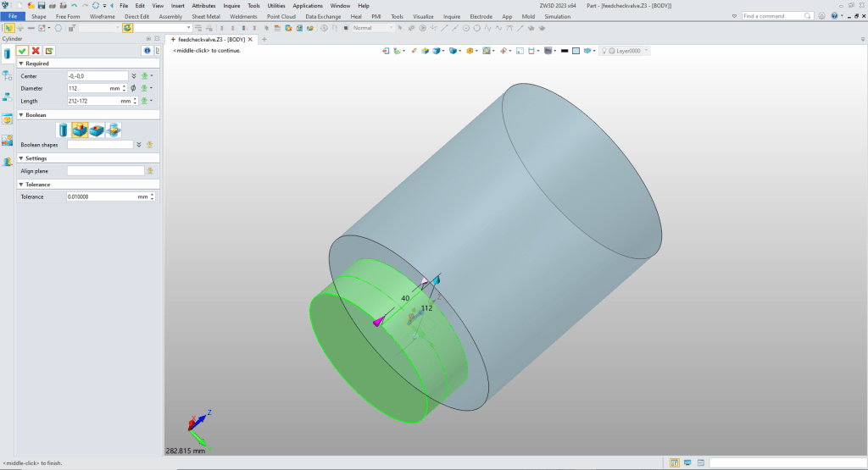Open the Layer0000 layer dropdown
868x470 pixels.
click(647, 51)
